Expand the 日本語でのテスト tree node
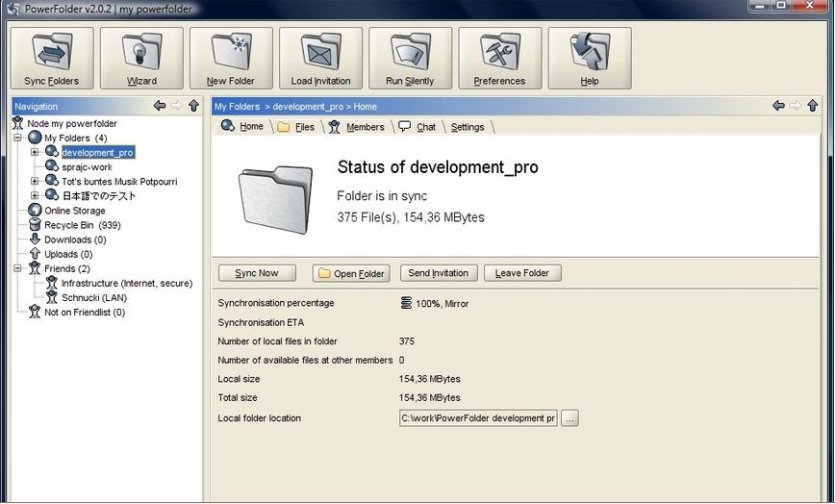 tap(35, 195)
